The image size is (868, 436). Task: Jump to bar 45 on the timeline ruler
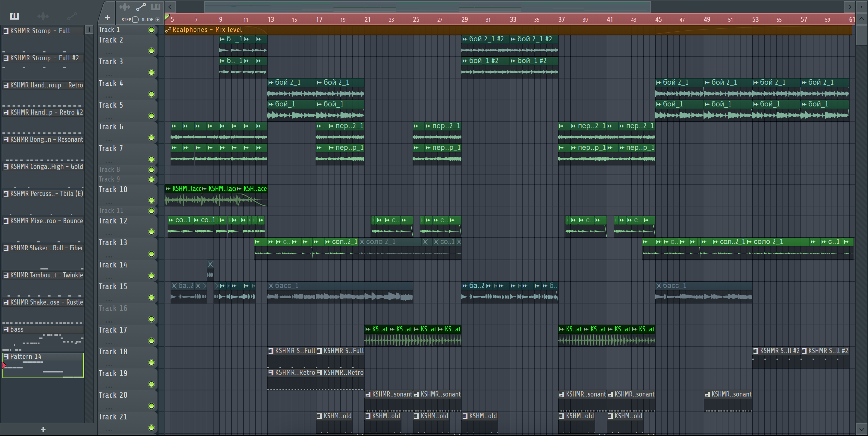(659, 19)
